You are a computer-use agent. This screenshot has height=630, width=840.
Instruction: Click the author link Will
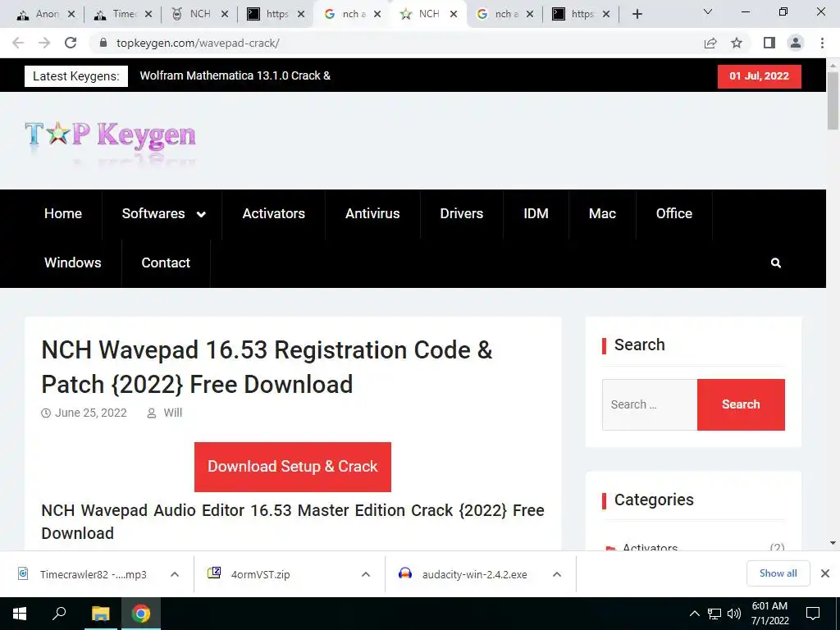point(172,413)
